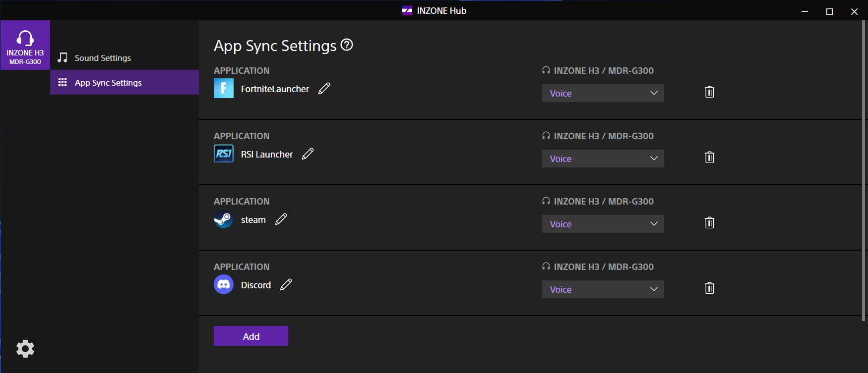
Task: Delete the FortniteLauncher app sync entry
Action: click(x=709, y=92)
